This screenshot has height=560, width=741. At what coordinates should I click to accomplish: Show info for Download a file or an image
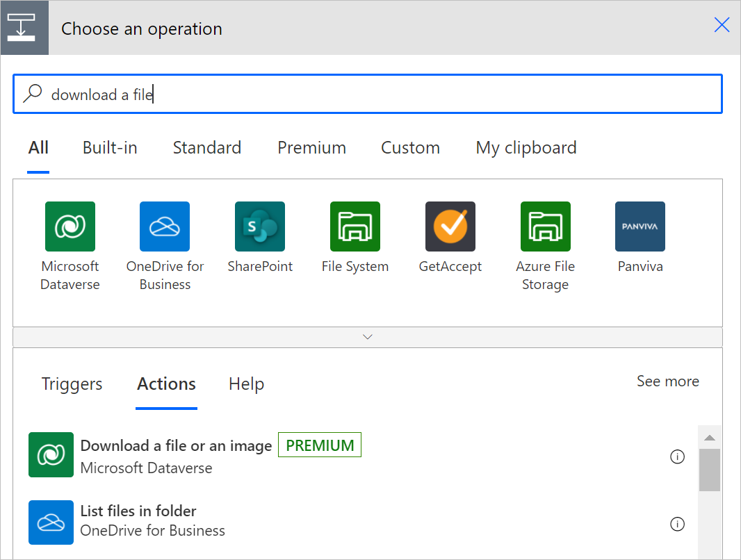click(677, 456)
